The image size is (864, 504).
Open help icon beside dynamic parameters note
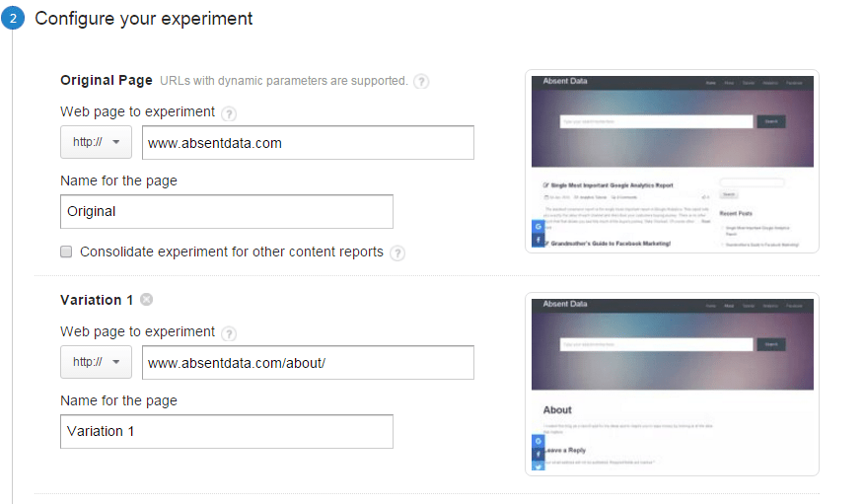pos(421,81)
